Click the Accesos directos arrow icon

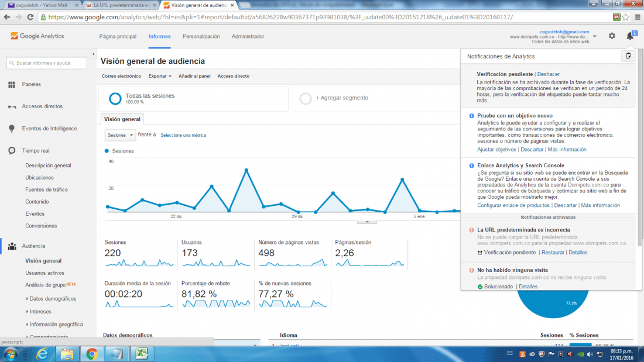[12, 106]
